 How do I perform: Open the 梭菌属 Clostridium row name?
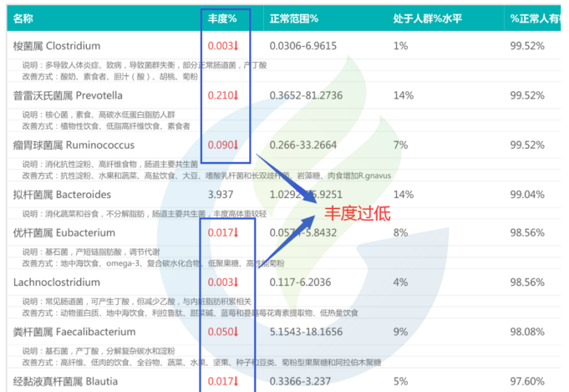(x=57, y=46)
